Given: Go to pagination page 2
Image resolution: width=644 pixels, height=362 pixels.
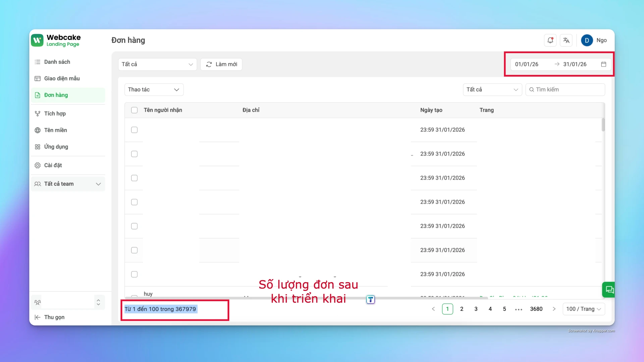Looking at the screenshot, I should [x=462, y=309].
